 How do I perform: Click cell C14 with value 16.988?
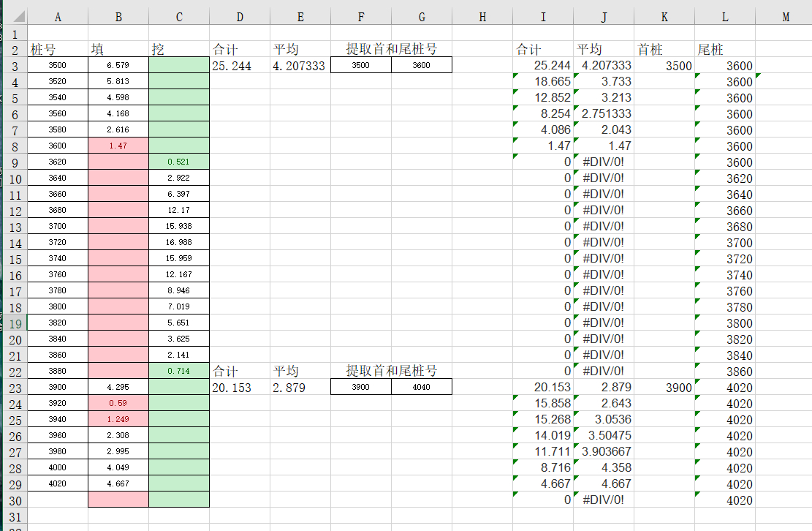(x=178, y=242)
